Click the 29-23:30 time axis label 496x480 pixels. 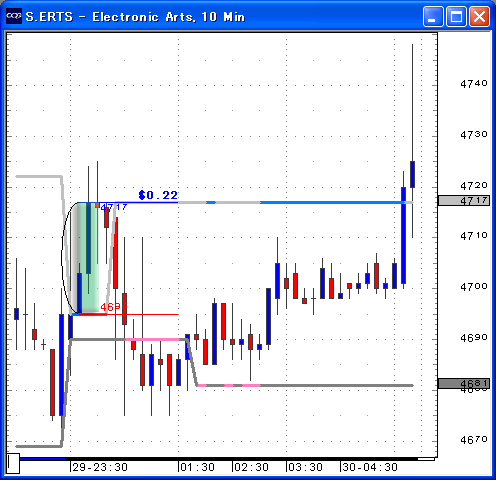tap(100, 467)
